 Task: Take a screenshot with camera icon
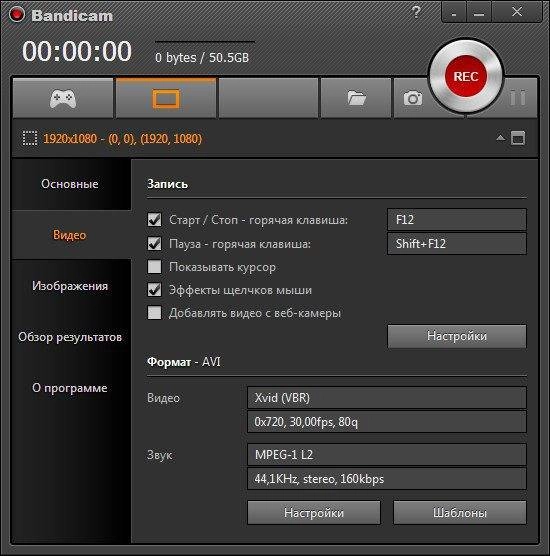click(x=413, y=98)
